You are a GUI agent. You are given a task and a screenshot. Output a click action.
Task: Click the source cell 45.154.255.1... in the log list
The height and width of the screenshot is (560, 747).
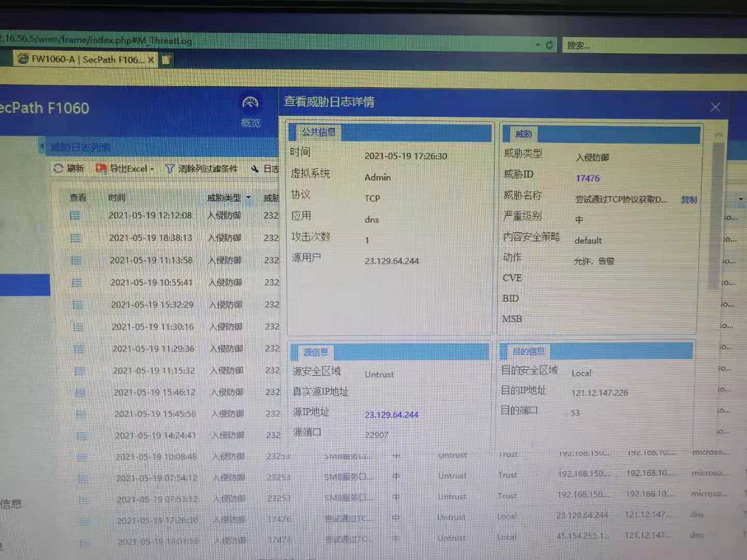(583, 536)
